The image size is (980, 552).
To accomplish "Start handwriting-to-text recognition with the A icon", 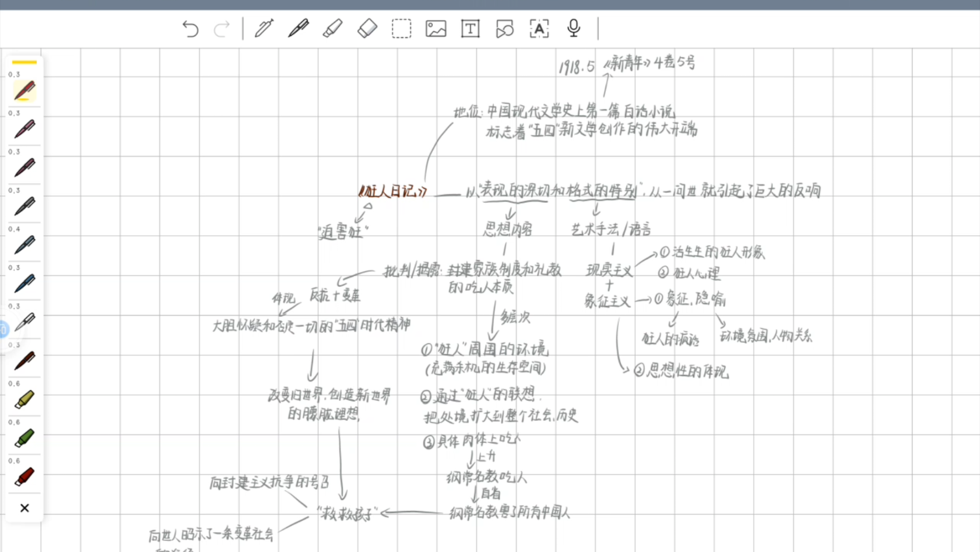I will [x=539, y=29].
